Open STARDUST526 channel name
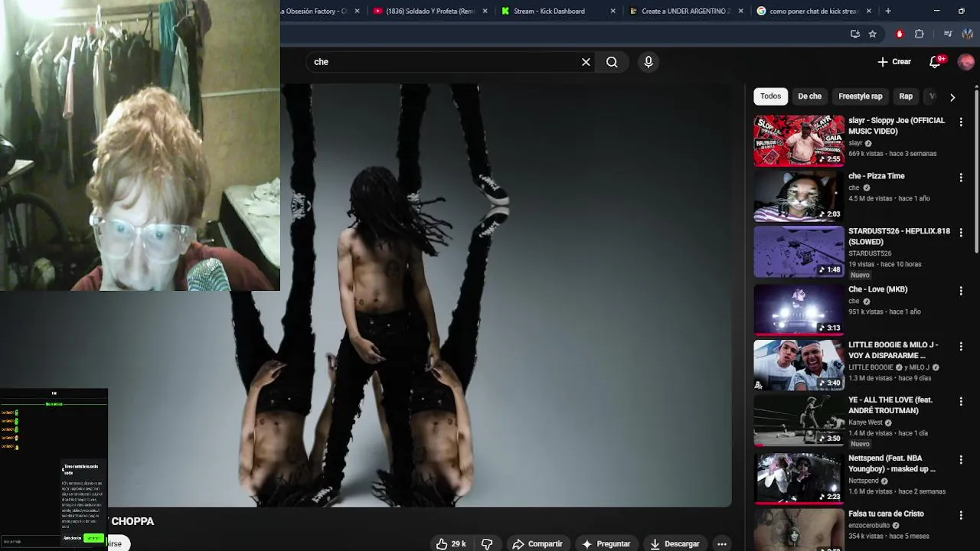This screenshot has width=980, height=551. (870, 253)
